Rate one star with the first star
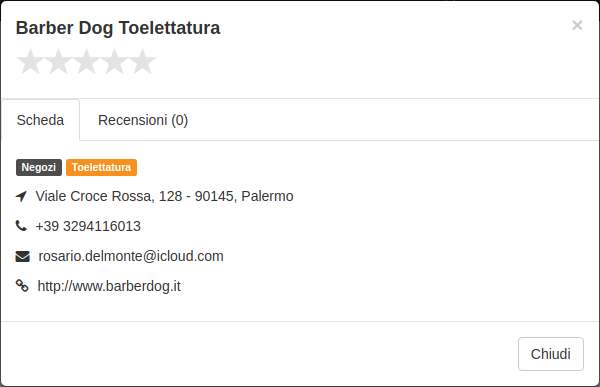600x387 pixels. 30,61
